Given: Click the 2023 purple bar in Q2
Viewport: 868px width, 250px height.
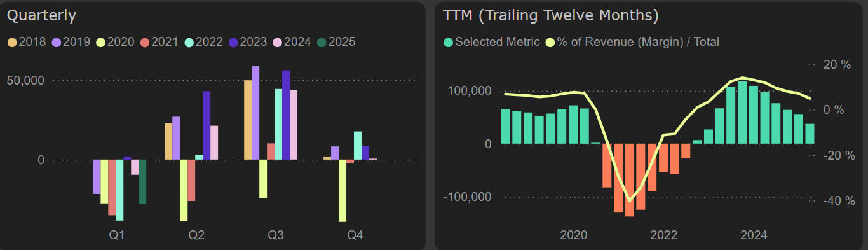Looking at the screenshot, I should 207,125.
